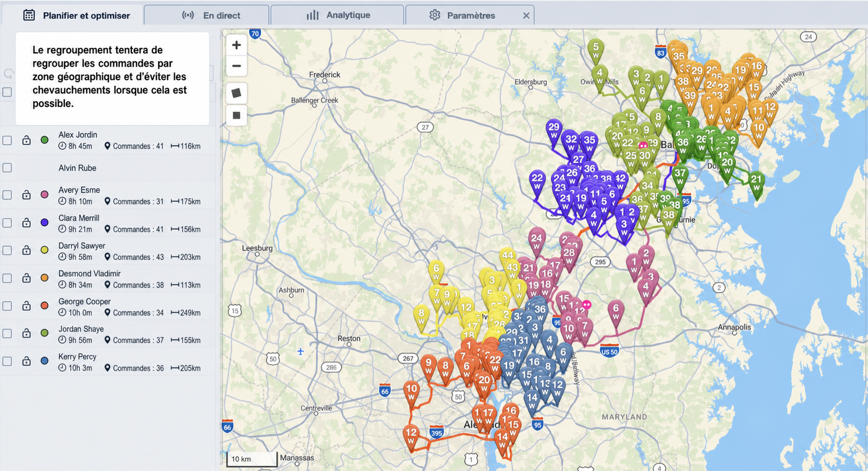Toggle the lock icon for Avery Esme
This screenshot has width=868, height=471.
tap(26, 195)
